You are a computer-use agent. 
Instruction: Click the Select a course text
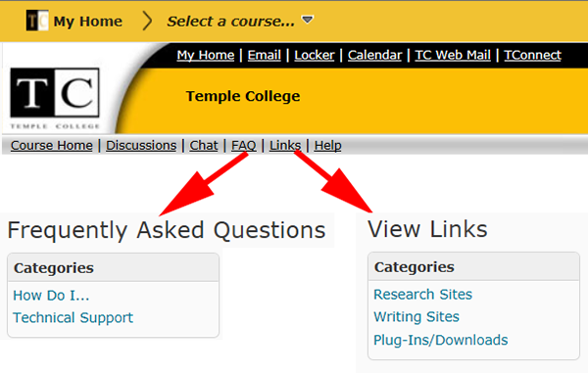point(230,22)
